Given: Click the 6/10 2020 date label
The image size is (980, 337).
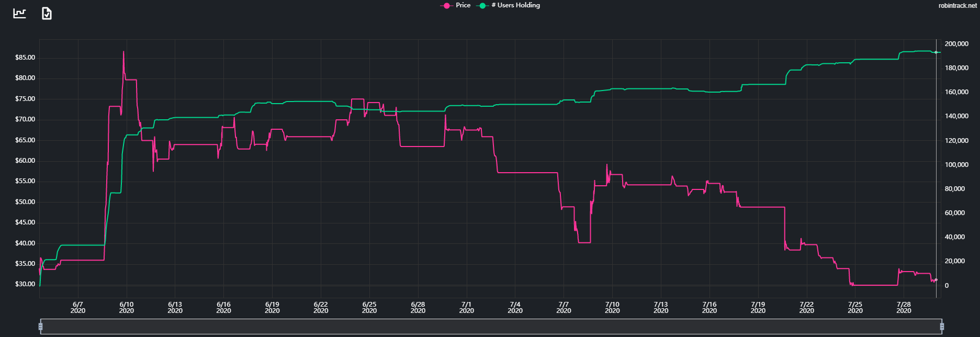Looking at the screenshot, I should pyautogui.click(x=126, y=307).
